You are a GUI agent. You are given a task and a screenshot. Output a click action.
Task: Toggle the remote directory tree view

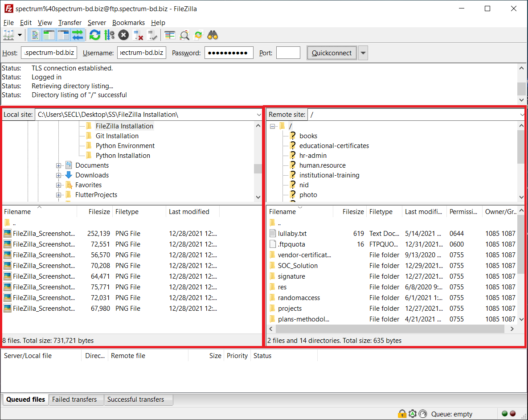63,35
